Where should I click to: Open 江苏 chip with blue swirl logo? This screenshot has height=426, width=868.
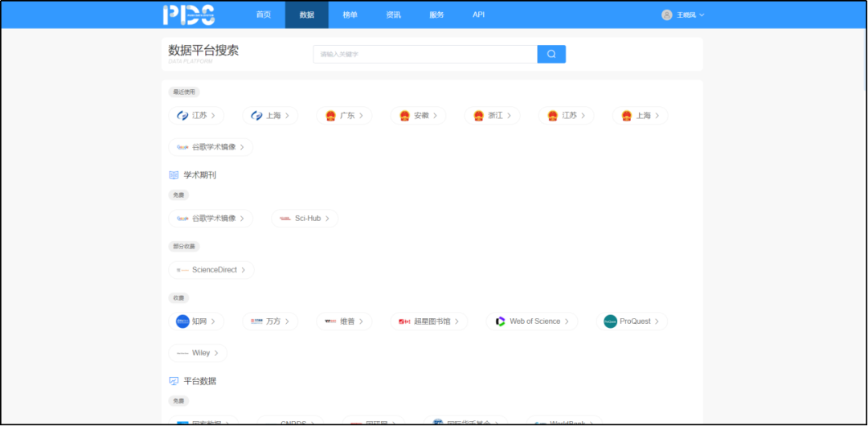click(x=196, y=116)
